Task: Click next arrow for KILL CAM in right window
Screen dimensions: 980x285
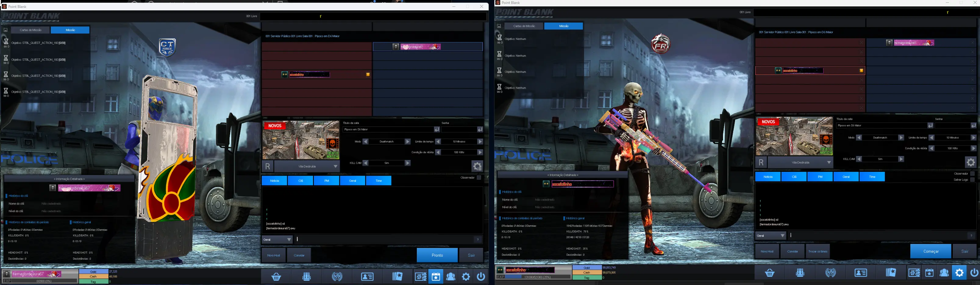Action: (901, 159)
